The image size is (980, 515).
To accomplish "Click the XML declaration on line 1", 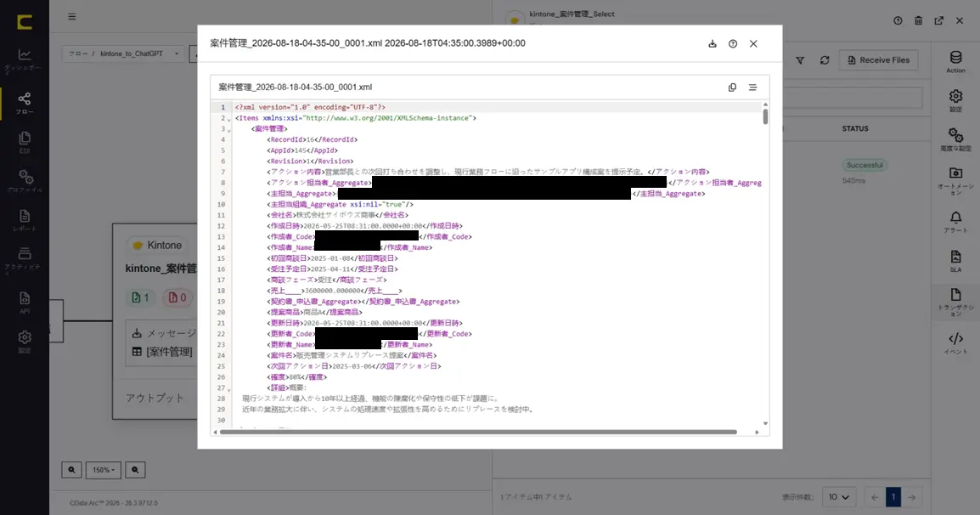I will point(310,107).
